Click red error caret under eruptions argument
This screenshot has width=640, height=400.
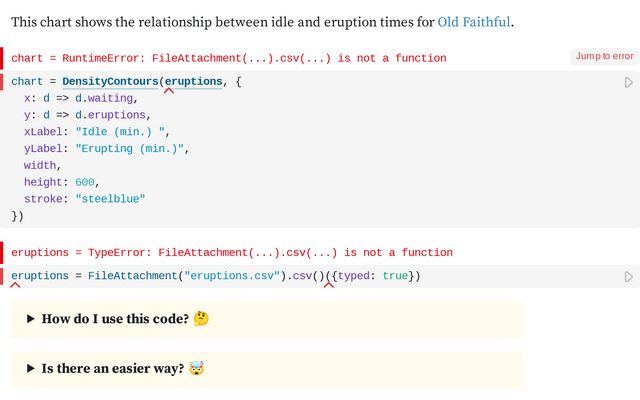pyautogui.click(x=169, y=91)
